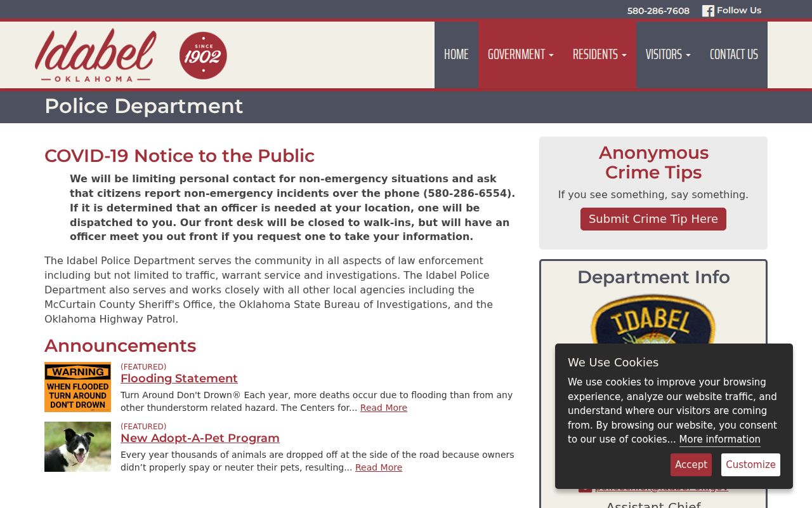Select the COVID-19 Notice to the Public heading

tap(180, 156)
